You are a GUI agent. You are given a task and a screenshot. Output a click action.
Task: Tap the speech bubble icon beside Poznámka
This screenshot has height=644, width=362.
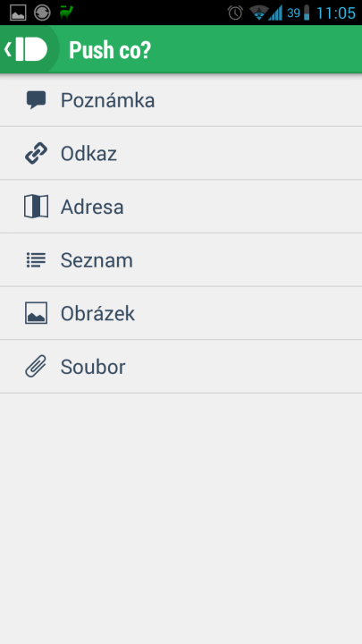36,100
